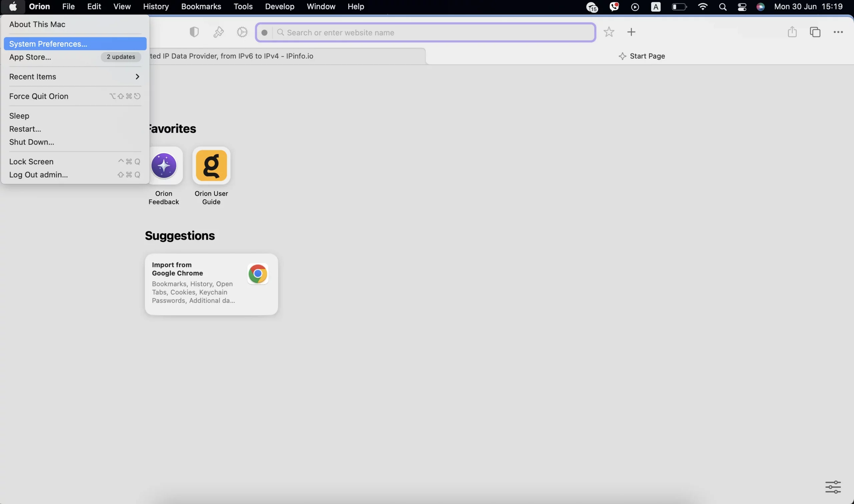The image size is (854, 504).
Task: Open the View menu
Action: coord(122,6)
